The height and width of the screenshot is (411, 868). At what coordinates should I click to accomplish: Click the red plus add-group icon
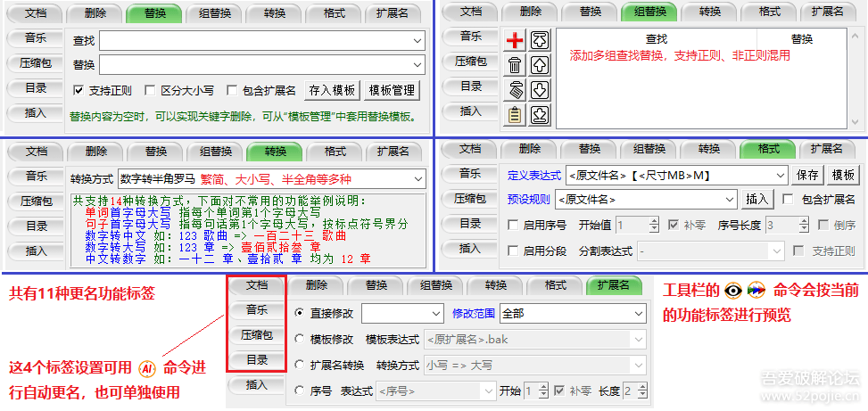(515, 40)
